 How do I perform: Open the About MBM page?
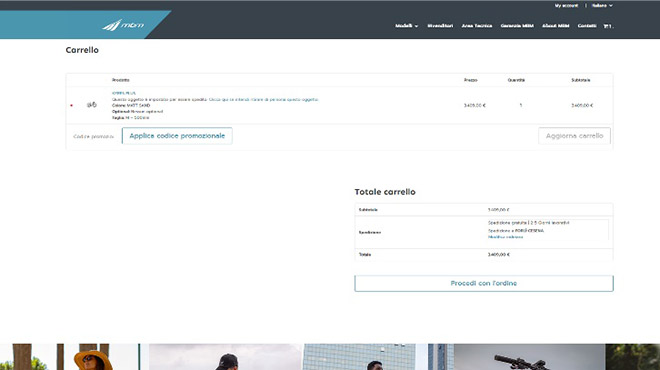[x=556, y=26]
